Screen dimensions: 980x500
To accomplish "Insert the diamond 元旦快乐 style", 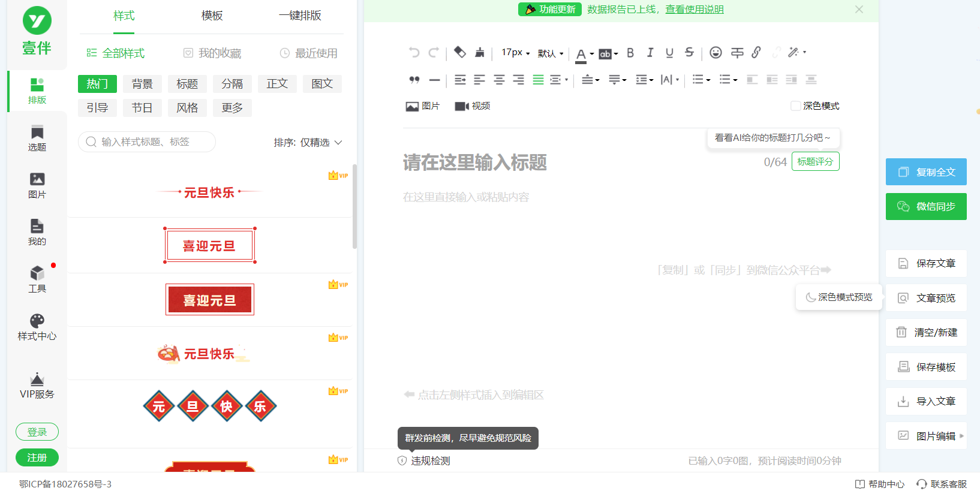I will coord(210,406).
